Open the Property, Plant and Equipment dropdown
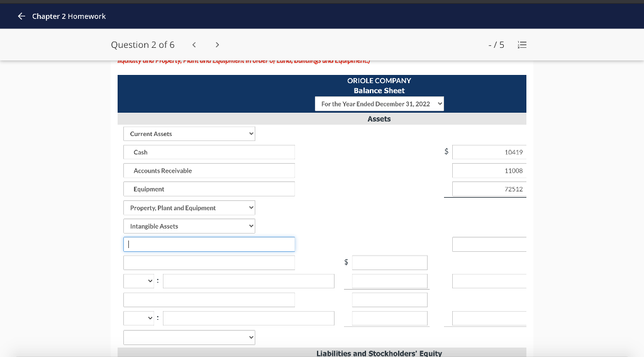Screen dimensions: 644x357 [189, 208]
